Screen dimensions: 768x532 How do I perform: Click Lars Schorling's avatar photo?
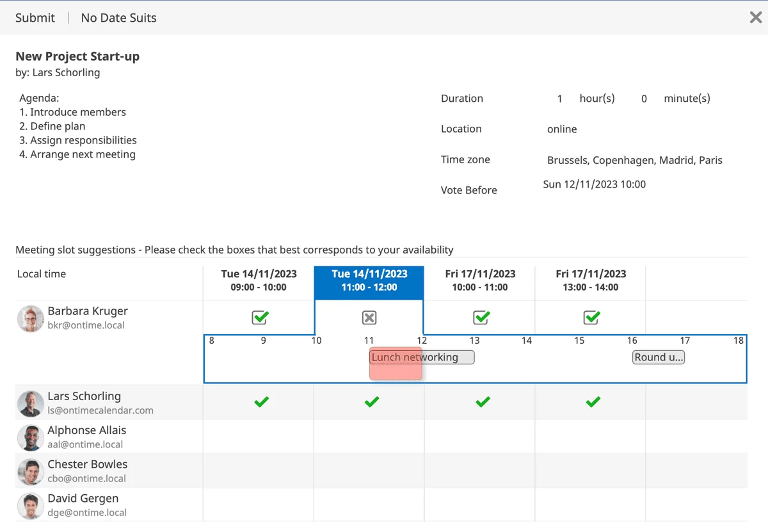pos(30,403)
